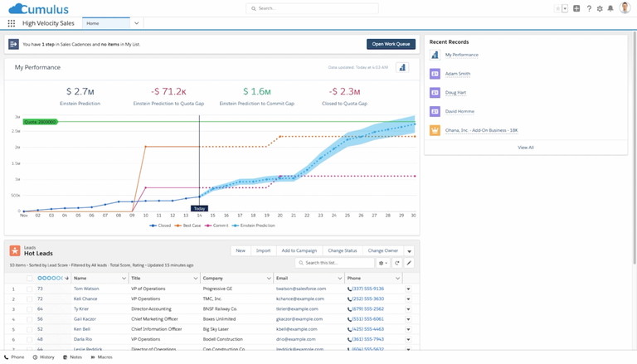Open Adam Smith recent record link
The image size is (637, 364).
coord(458,74)
